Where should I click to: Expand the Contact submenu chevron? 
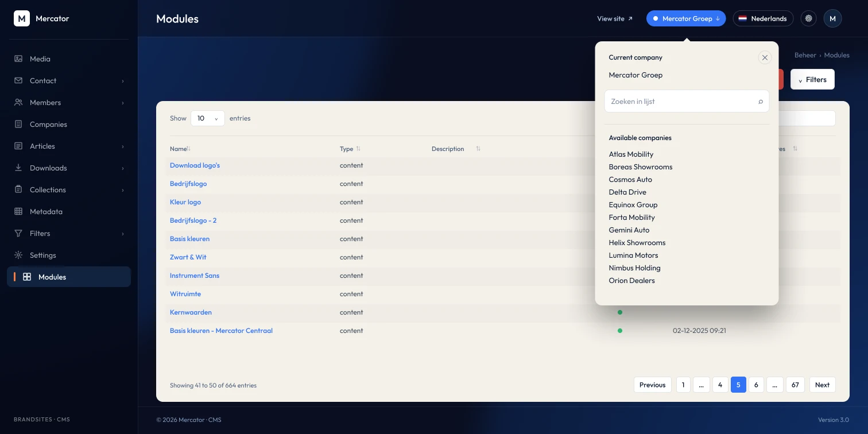click(122, 81)
